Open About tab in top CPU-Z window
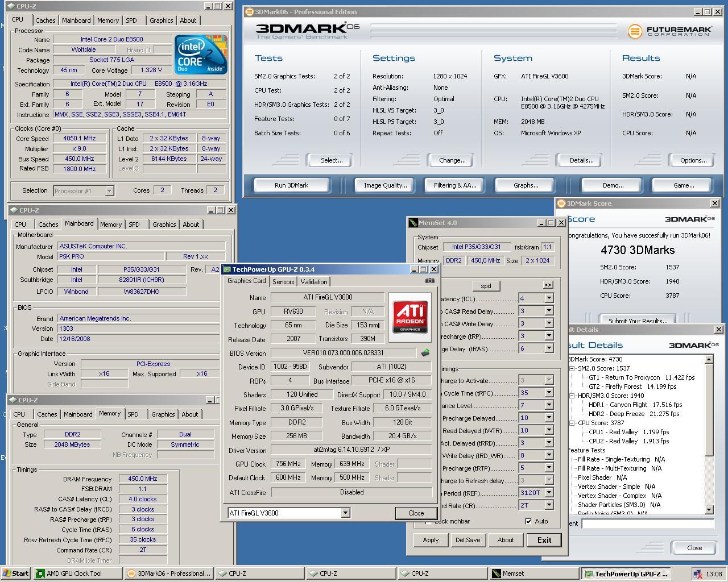Viewport: 728px width, 582px height. tap(188, 20)
